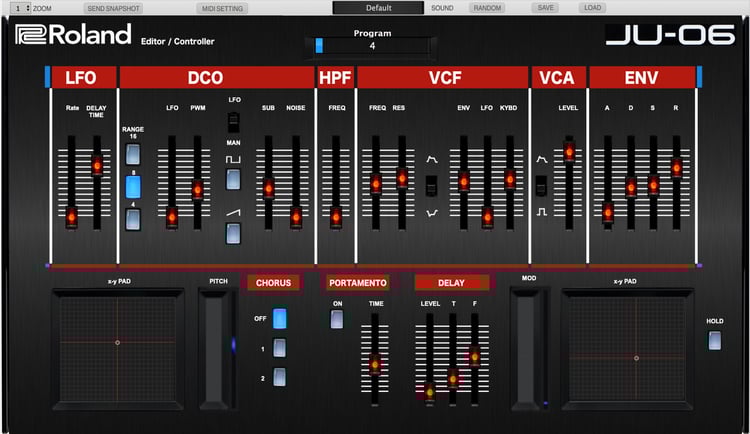This screenshot has width=750, height=434.
Task: Click the blue marker right of ENV header
Action: 699,77
